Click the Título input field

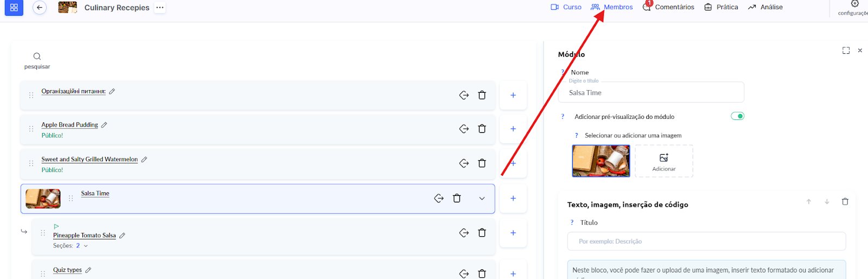click(706, 241)
